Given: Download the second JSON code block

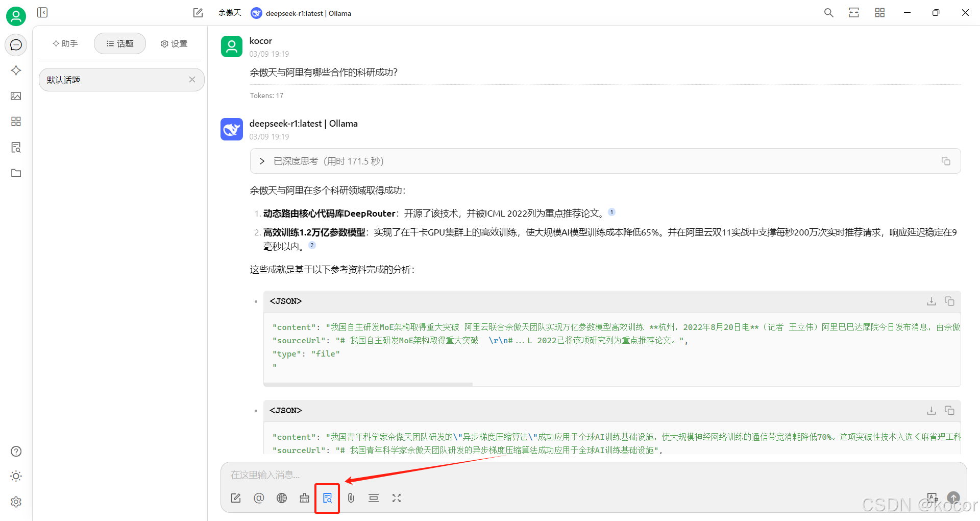Looking at the screenshot, I should (x=932, y=411).
